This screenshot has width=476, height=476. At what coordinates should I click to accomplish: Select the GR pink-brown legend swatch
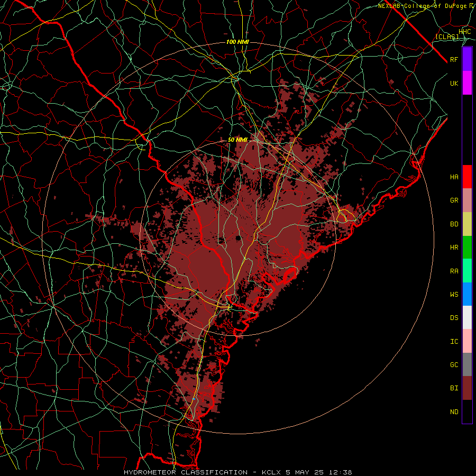click(467, 200)
